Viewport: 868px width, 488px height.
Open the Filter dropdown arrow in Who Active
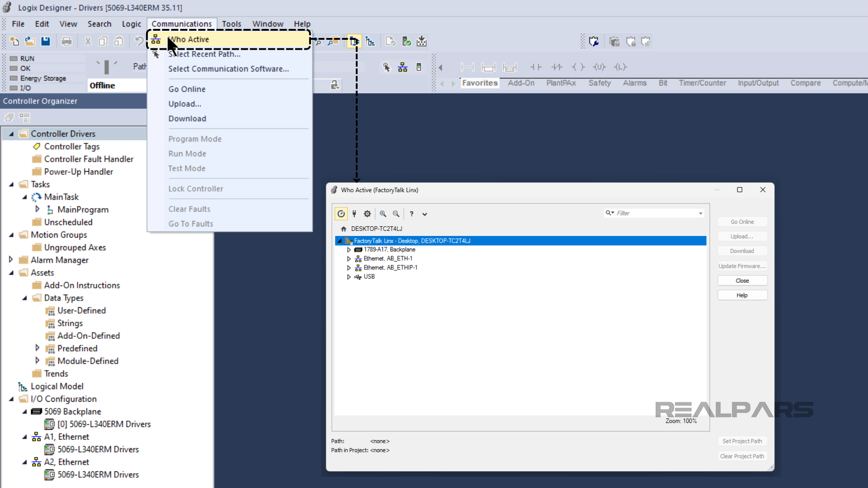coord(701,213)
